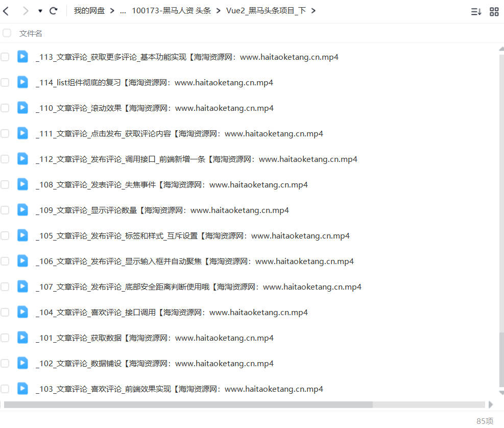
Task: Tick the _104_ 接口调用 row checkbox
Action: [x=5, y=312]
